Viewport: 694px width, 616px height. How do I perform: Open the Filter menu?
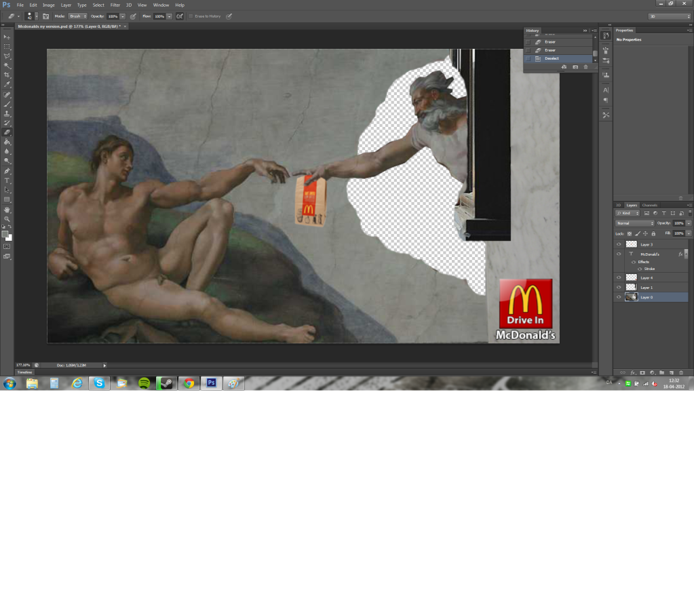pos(115,5)
